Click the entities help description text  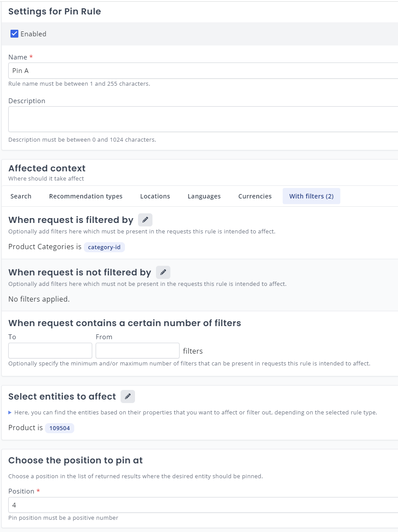click(x=195, y=412)
